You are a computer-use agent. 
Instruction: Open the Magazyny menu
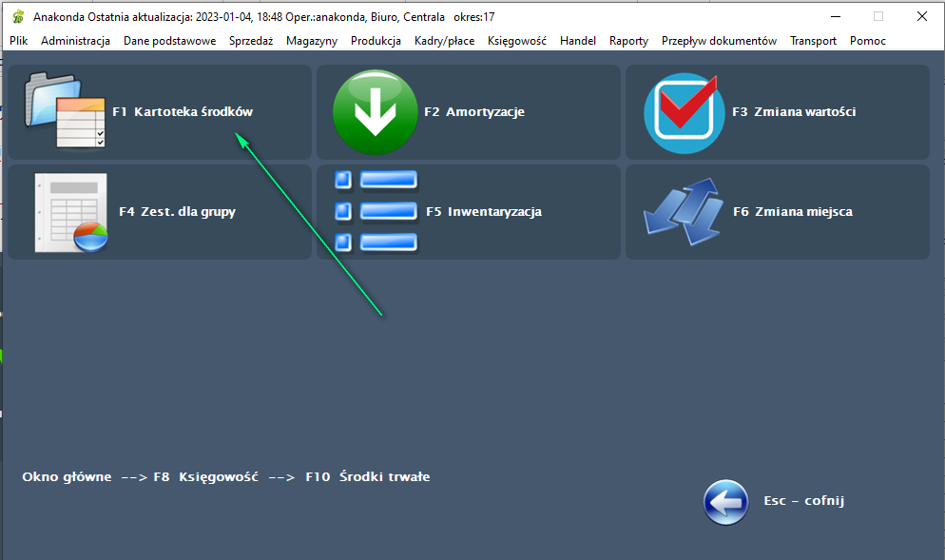click(312, 40)
